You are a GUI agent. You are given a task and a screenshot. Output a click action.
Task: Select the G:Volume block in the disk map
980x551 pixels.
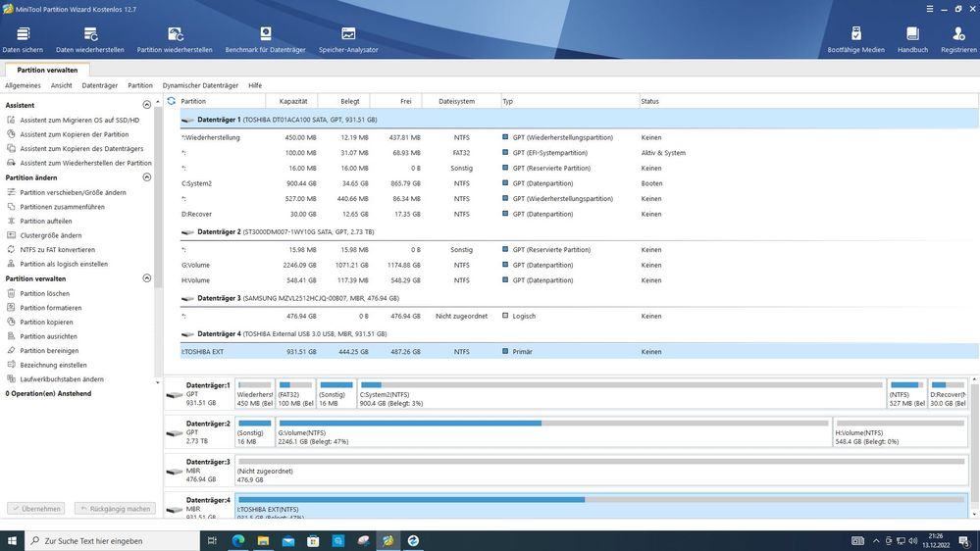pyautogui.click(x=553, y=431)
